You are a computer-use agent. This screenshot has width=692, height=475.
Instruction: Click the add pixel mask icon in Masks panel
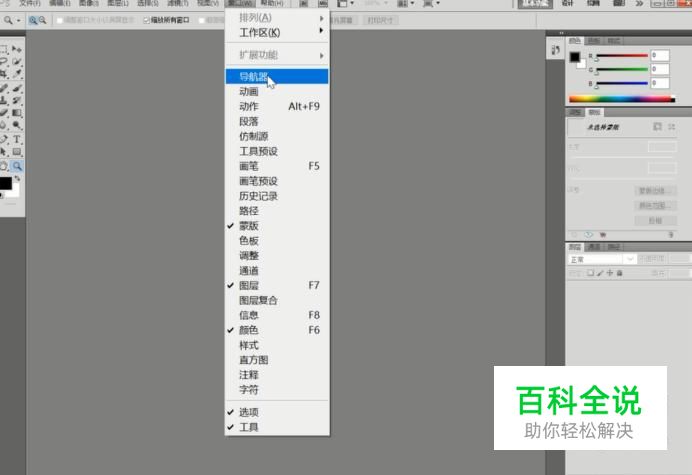click(657, 127)
